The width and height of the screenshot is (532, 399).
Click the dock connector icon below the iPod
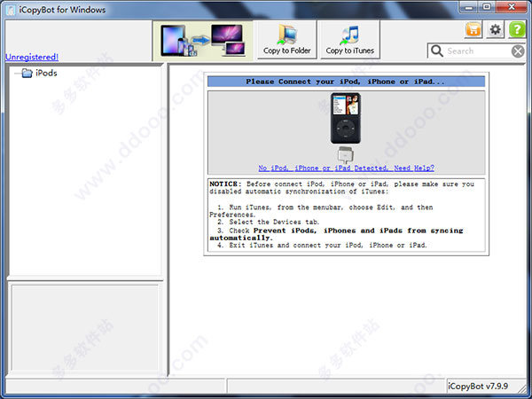[x=346, y=154]
